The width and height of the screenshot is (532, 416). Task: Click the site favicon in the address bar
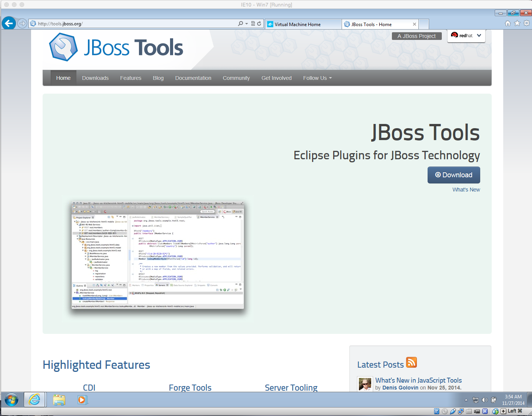(33, 23)
